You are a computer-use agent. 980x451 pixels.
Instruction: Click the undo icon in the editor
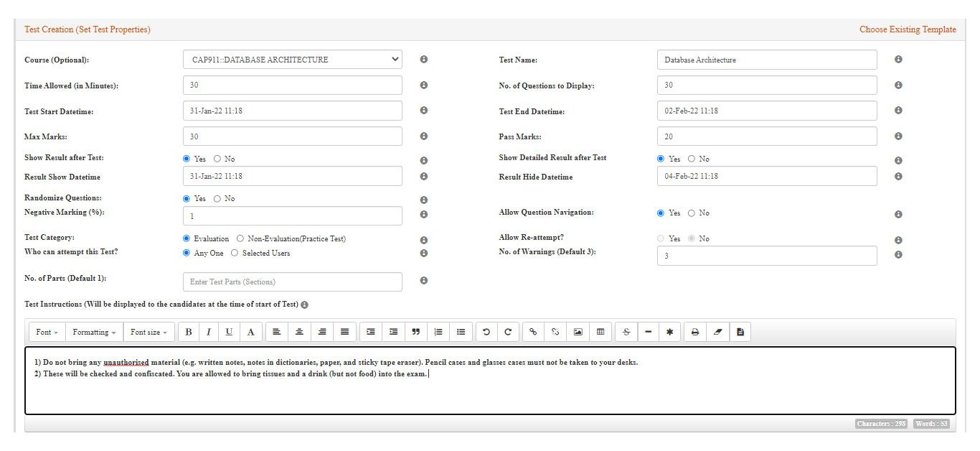click(x=486, y=333)
